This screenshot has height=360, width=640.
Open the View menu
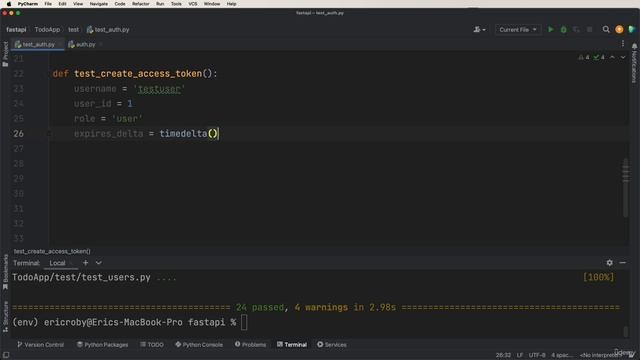click(78, 4)
